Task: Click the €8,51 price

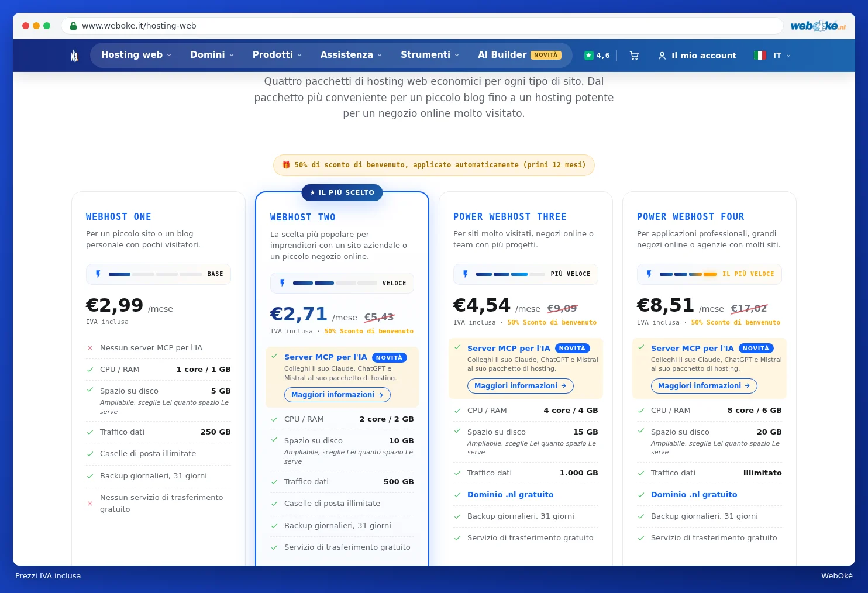Action: click(x=666, y=305)
